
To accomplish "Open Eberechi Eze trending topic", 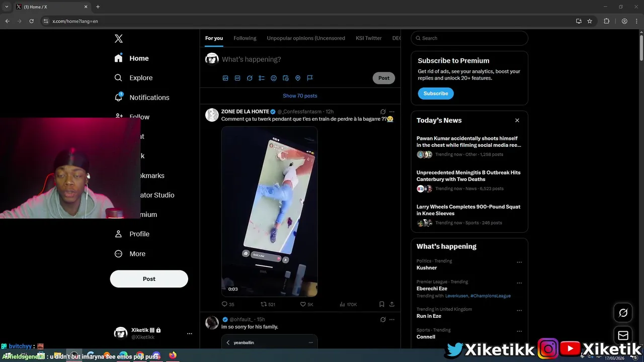I will click(x=432, y=289).
